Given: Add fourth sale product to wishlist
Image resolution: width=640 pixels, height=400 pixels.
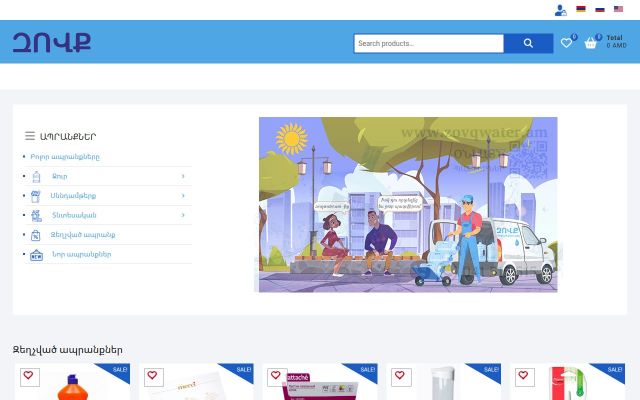Looking at the screenshot, I should point(401,377).
